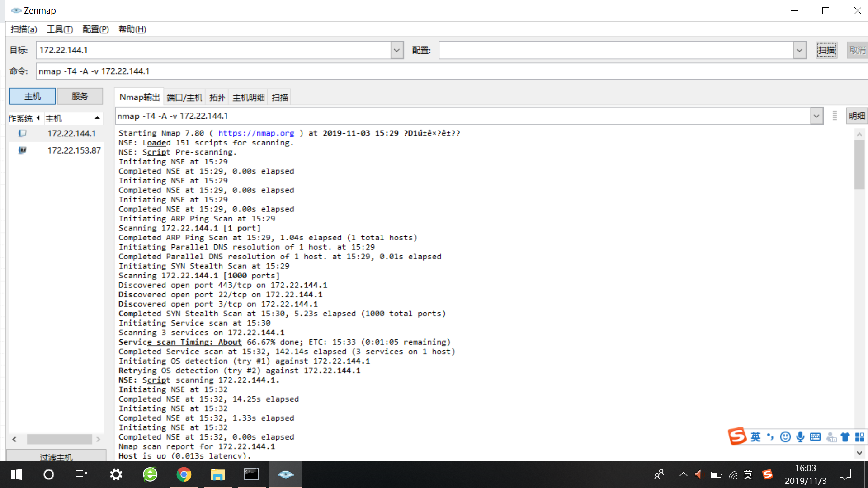The height and width of the screenshot is (488, 868).
Task: Toggle the 主机 hosts view button
Action: tap(33, 96)
